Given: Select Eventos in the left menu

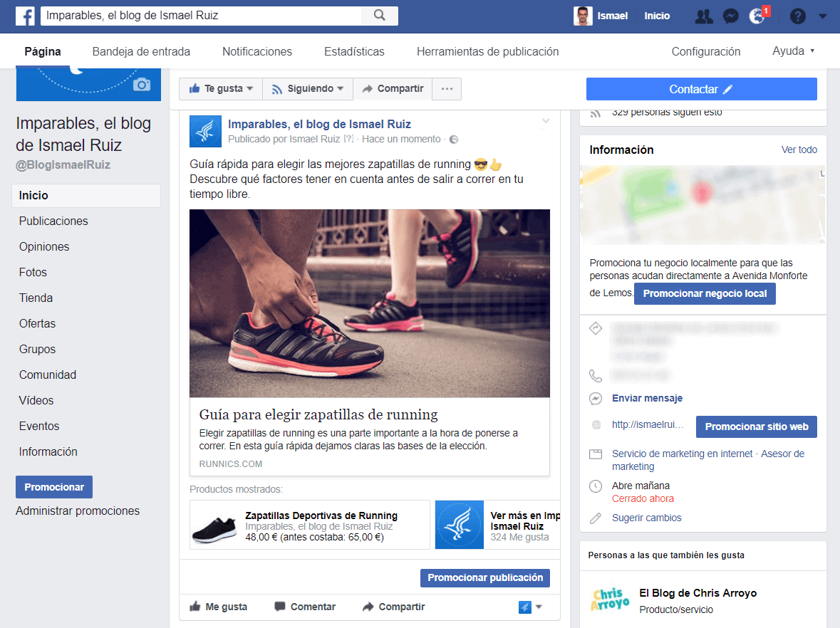Looking at the screenshot, I should [x=39, y=426].
